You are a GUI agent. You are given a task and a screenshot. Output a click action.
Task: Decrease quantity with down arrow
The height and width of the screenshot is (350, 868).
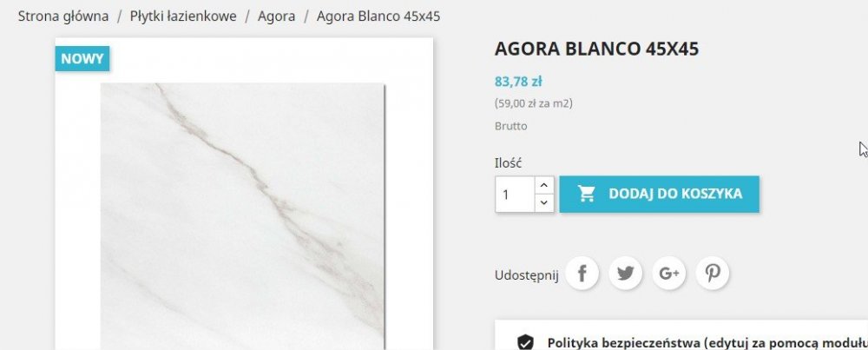pos(544,203)
